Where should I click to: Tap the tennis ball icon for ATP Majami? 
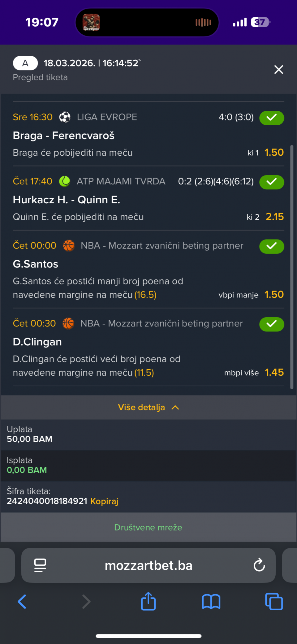(65, 181)
